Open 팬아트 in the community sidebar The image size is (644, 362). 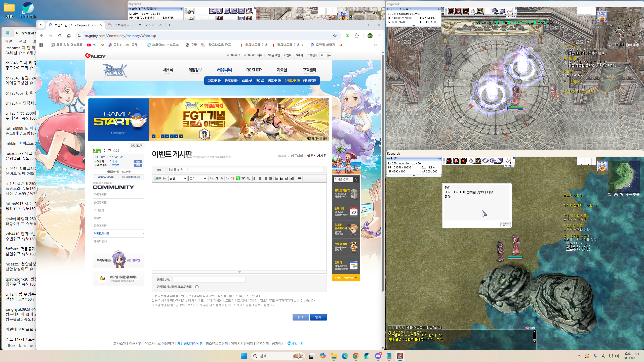(x=98, y=218)
